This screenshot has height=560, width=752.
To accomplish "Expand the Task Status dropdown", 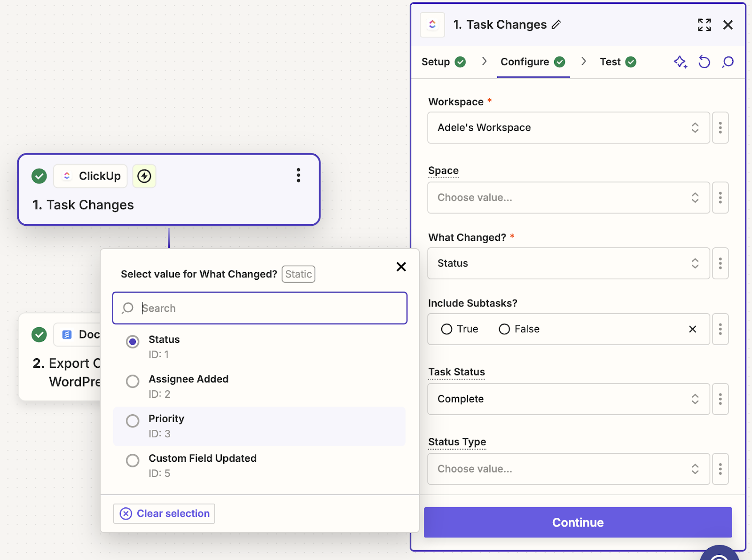I will (x=568, y=399).
